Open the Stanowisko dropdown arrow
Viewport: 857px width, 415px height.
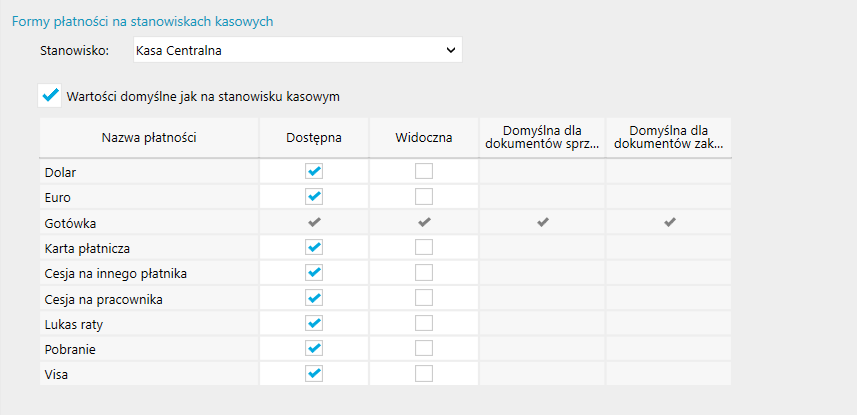[450, 49]
